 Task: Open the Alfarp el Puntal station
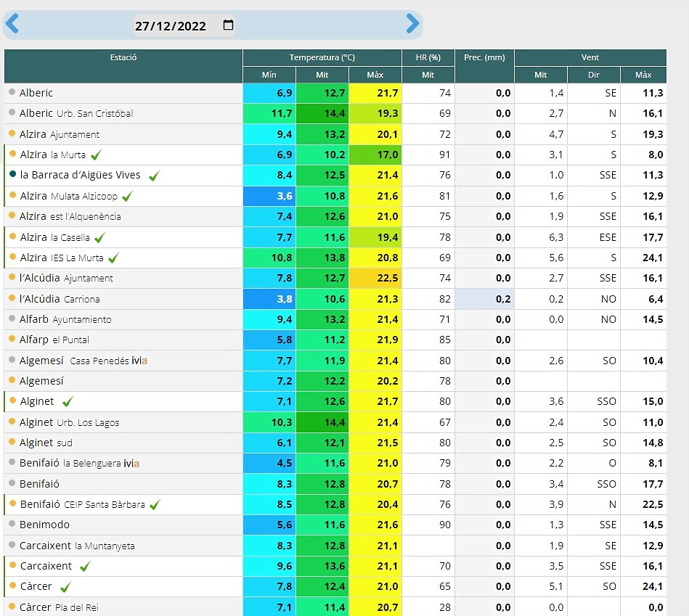click(x=54, y=340)
